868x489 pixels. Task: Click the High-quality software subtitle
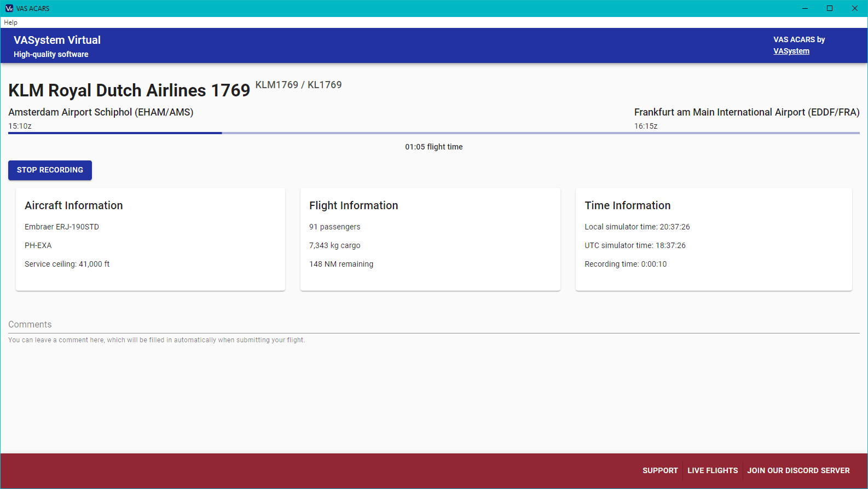(51, 54)
